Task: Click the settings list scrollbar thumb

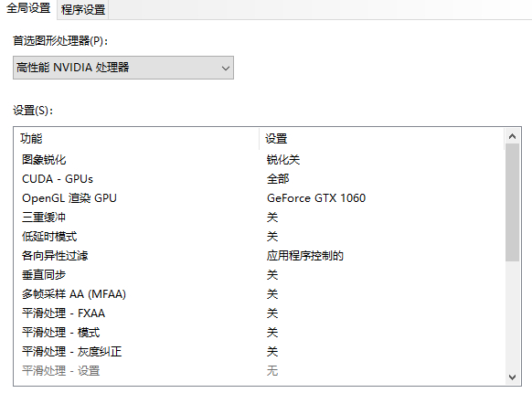Action: (x=512, y=203)
